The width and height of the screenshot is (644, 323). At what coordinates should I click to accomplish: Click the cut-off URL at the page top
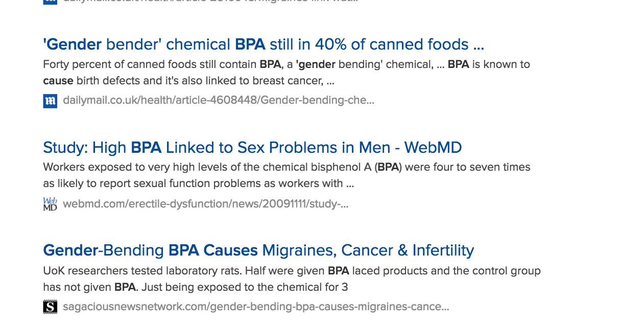coord(210,1)
